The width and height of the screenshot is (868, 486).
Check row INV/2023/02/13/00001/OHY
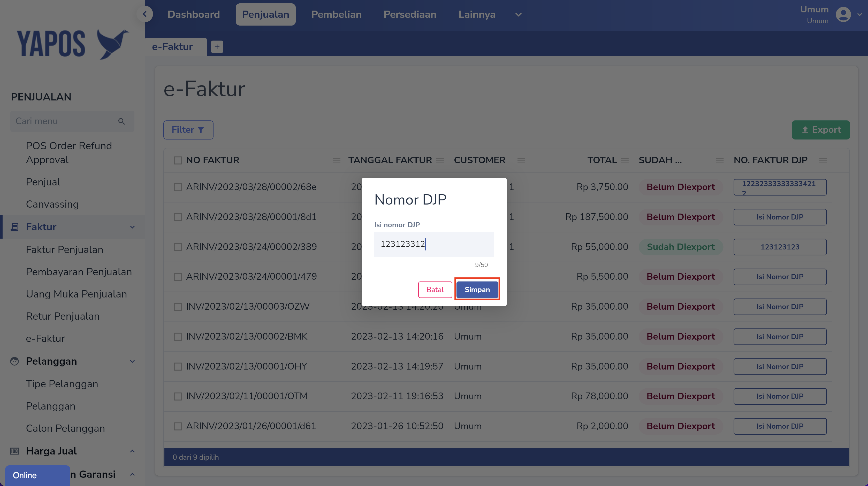(178, 366)
